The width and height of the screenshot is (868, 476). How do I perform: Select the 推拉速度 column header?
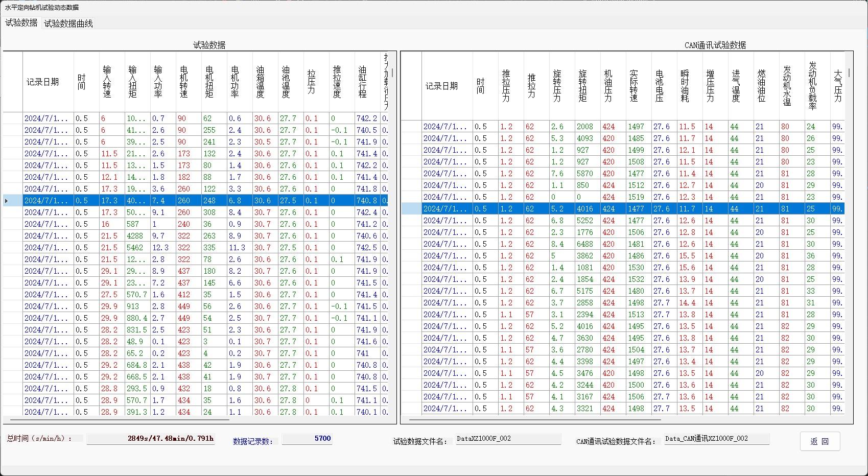342,82
